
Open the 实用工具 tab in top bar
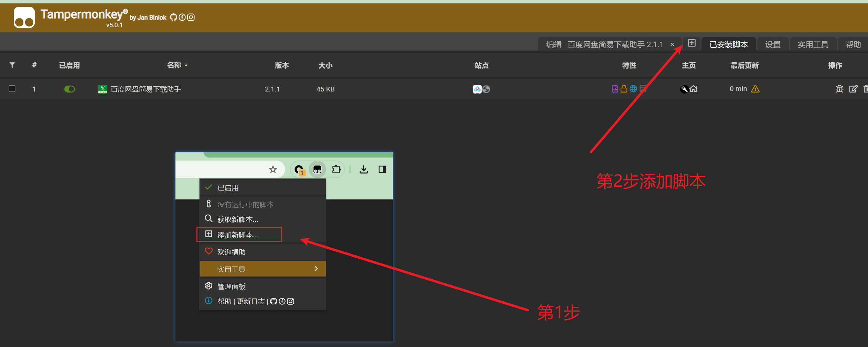pos(813,44)
